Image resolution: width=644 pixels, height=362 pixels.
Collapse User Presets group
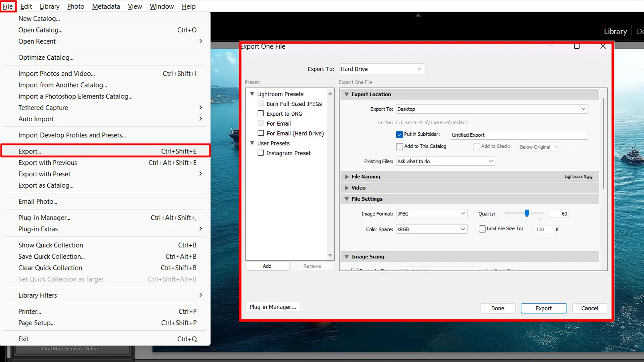click(x=252, y=143)
